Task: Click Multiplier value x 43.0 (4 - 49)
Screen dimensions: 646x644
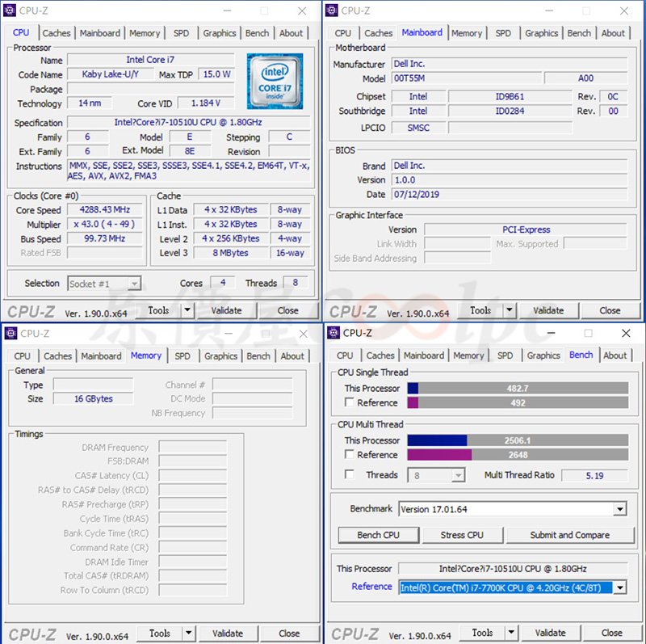Action: coord(105,224)
